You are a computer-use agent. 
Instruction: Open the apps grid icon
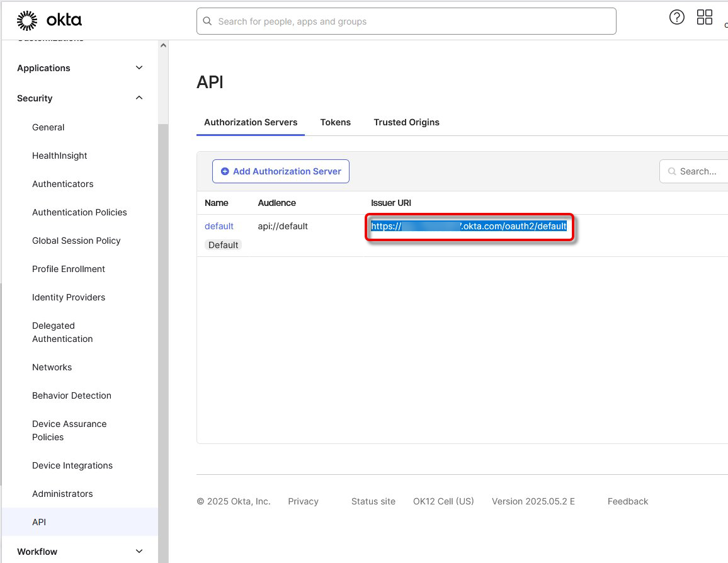(704, 18)
